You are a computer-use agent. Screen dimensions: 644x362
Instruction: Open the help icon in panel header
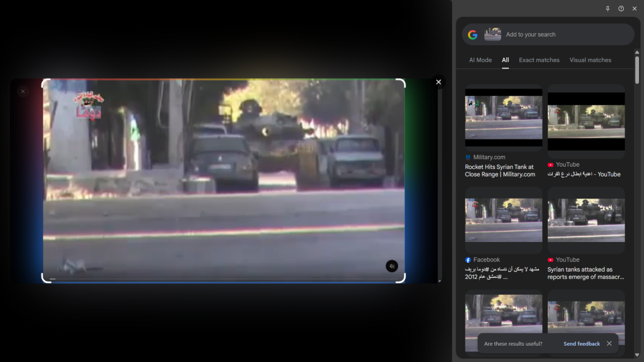(x=621, y=9)
